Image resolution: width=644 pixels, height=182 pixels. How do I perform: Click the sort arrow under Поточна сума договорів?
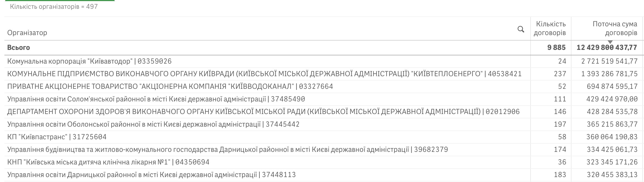pos(610,42)
